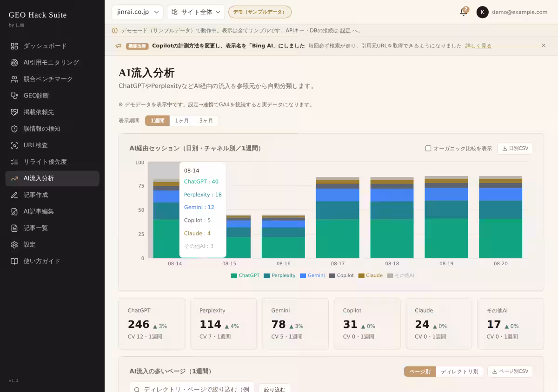Open ダッシュボード from the sidebar
The image size is (558, 392).
(x=52, y=46)
